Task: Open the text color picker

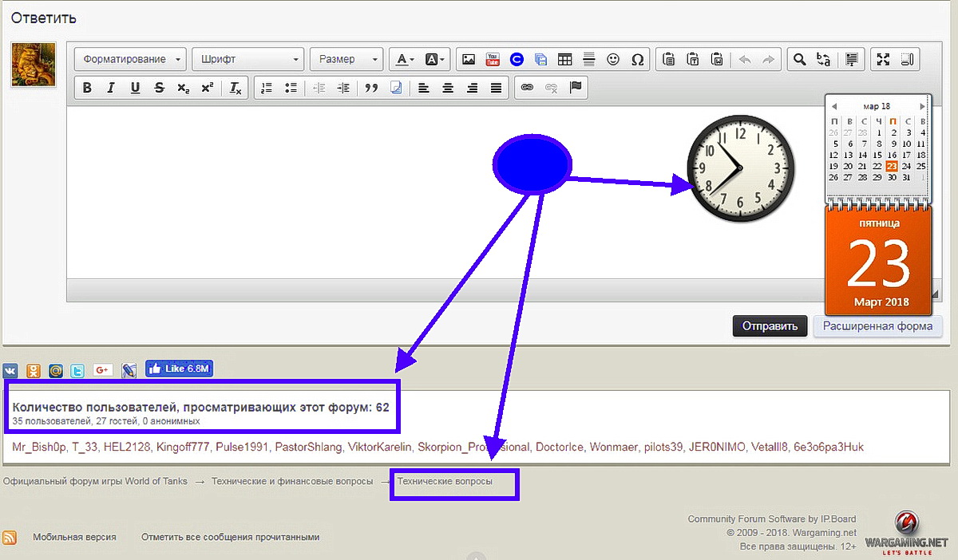Action: click(x=406, y=59)
